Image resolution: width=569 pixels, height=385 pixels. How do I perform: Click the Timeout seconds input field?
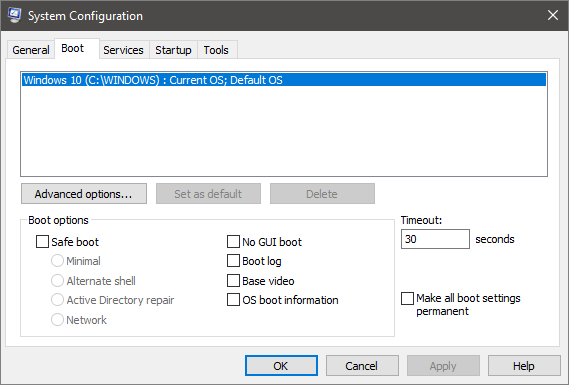pyautogui.click(x=435, y=239)
